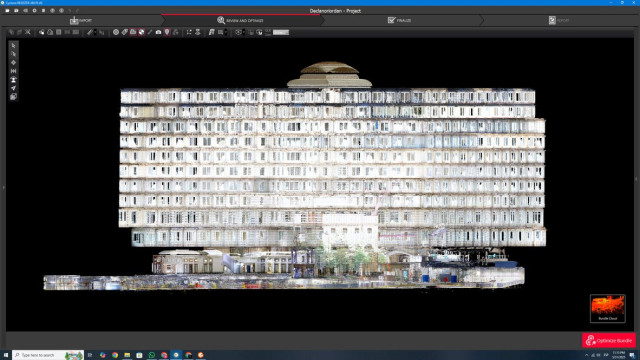Screen dimensions: 640x360
Task: Toggle the highlighted location pin icon in toolbar
Action: 167,32
